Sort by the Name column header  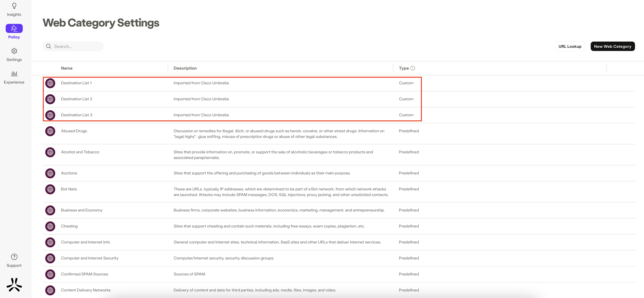[67, 68]
